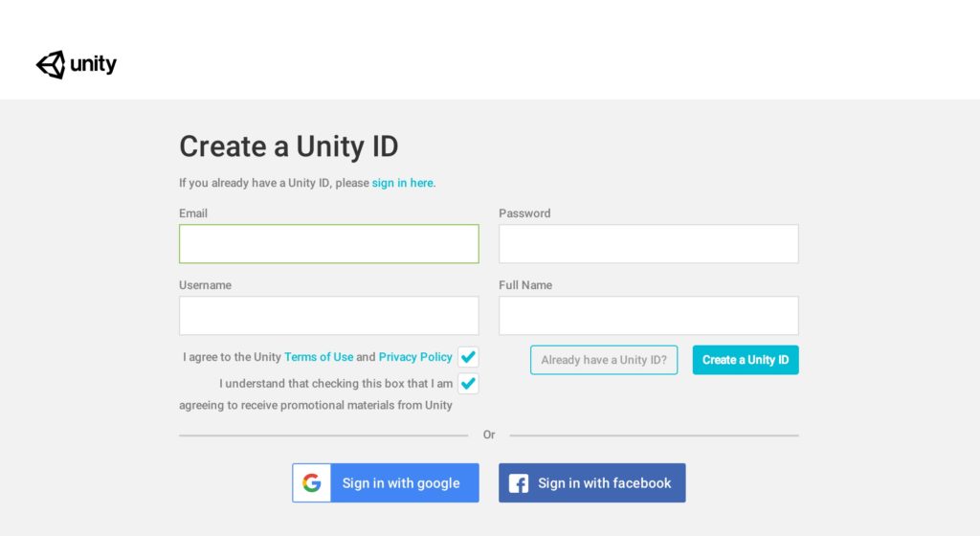Focus the Email input field

[329, 244]
